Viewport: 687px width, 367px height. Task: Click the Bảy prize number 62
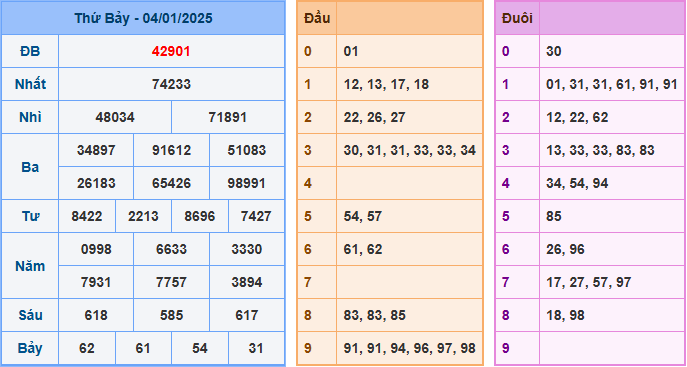pyautogui.click(x=87, y=348)
